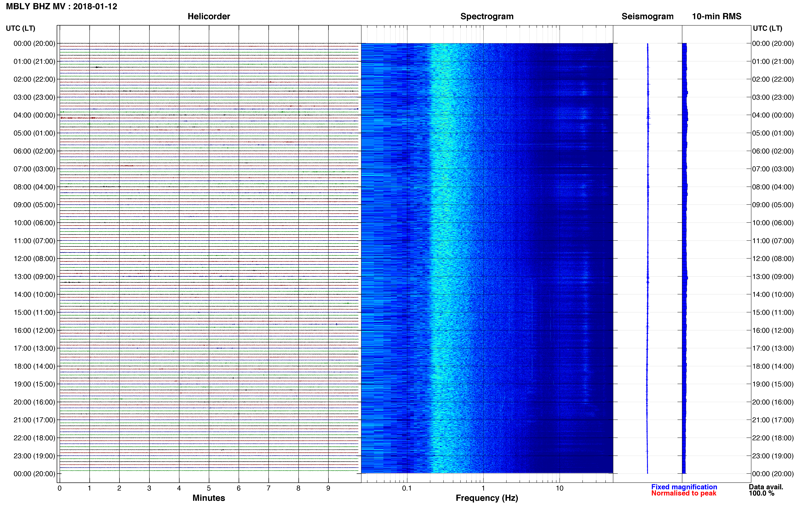
Task: Click the '9' tick on the Minutes axis
Action: [x=328, y=488]
